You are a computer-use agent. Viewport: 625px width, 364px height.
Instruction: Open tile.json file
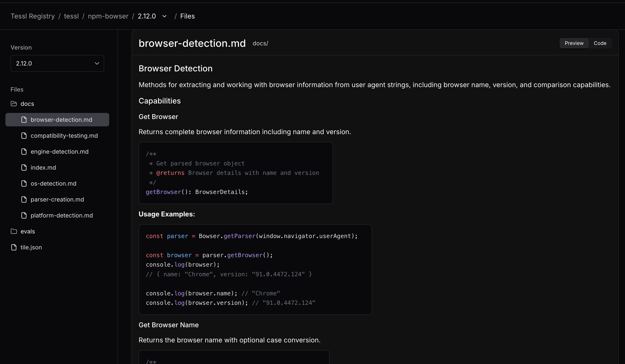click(x=31, y=247)
